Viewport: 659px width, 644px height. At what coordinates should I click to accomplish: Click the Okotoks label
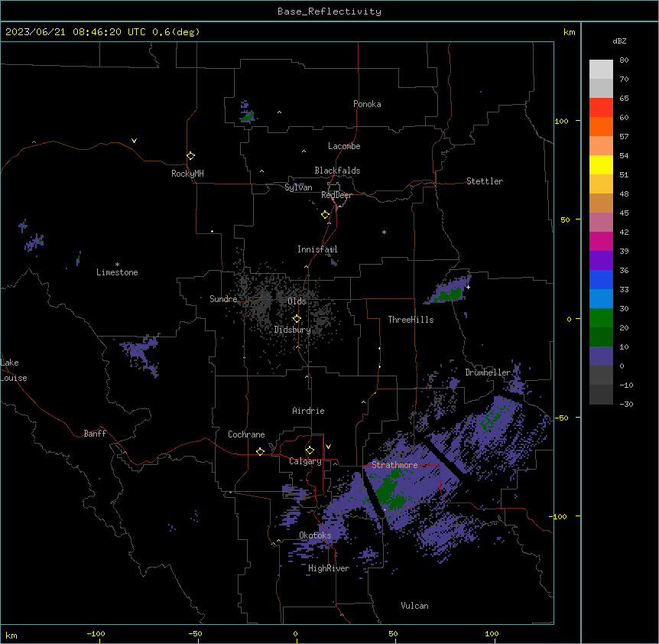(315, 535)
